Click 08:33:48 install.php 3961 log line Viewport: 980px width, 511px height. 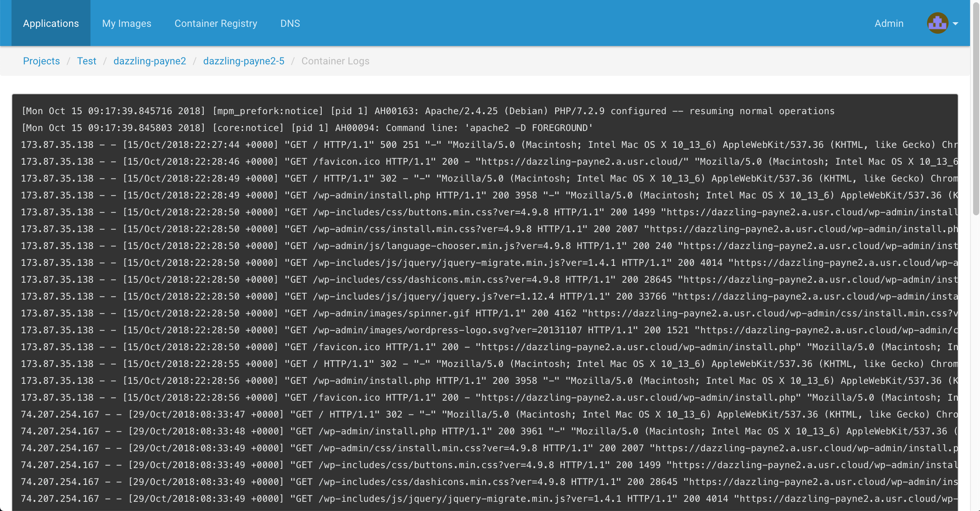489,431
